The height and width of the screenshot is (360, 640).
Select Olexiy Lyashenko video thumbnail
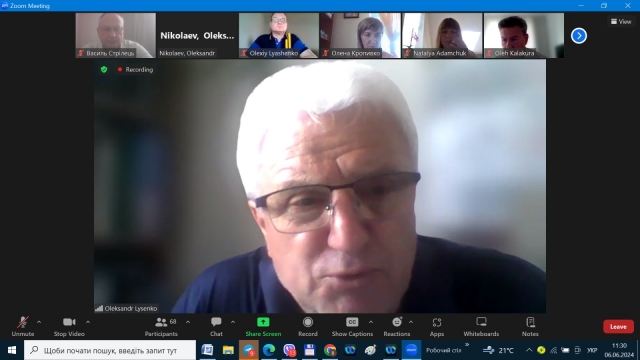(279, 35)
